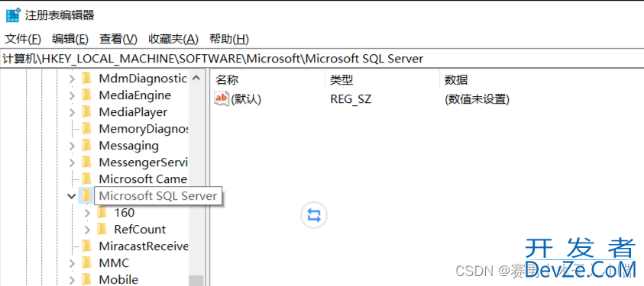Expand the MediaEngine key
644x286 pixels.
pos(73,95)
